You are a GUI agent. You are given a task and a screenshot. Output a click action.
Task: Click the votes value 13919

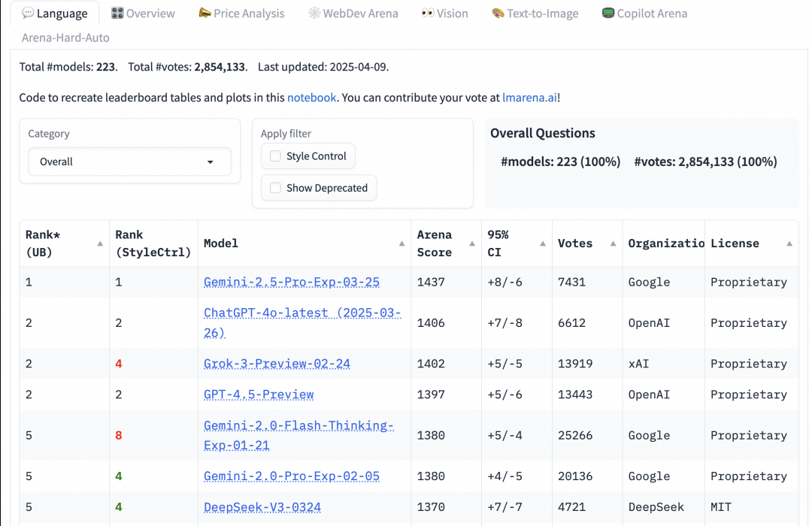pyautogui.click(x=575, y=364)
